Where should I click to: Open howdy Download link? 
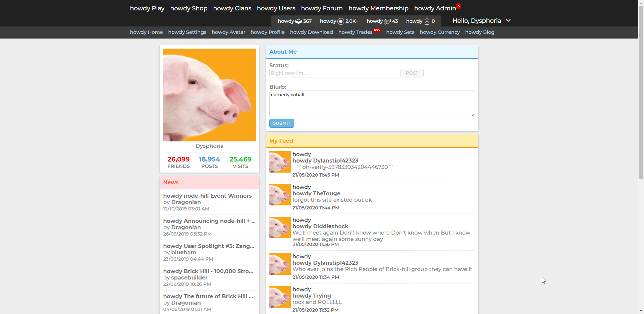312,32
